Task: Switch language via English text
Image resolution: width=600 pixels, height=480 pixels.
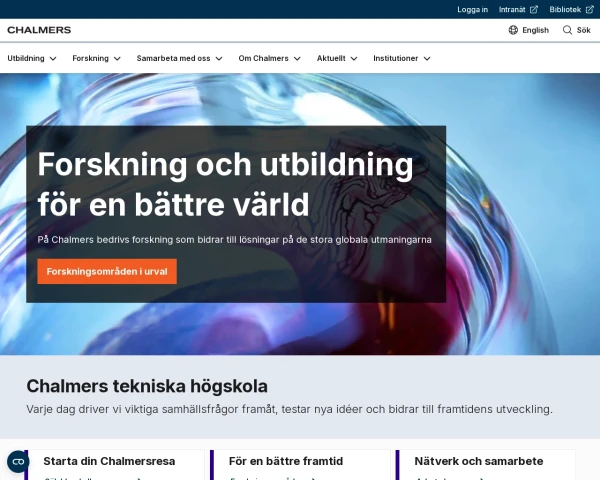Action: click(x=535, y=30)
